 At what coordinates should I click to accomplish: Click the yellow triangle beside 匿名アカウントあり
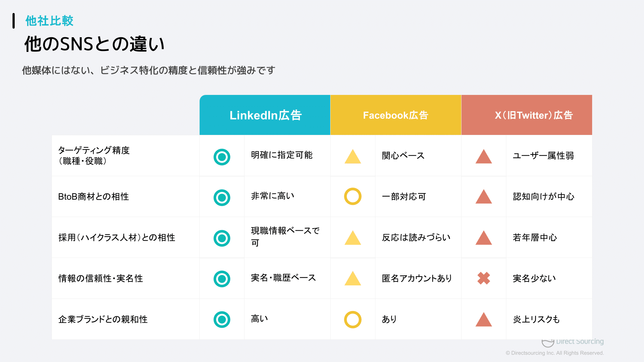(x=353, y=278)
